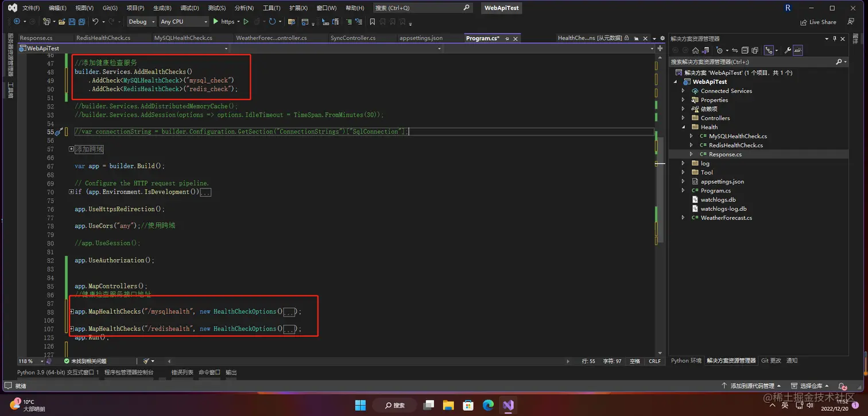Switch to the Python 环境 panel tab

click(686, 361)
